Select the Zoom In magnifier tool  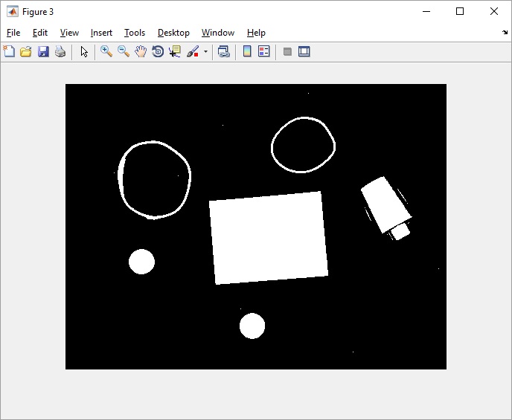pos(106,51)
